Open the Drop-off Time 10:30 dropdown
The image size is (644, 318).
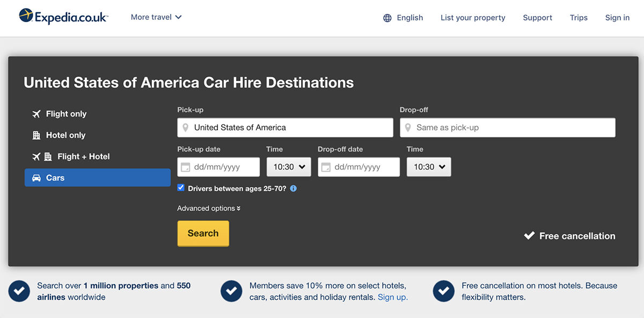pos(429,167)
